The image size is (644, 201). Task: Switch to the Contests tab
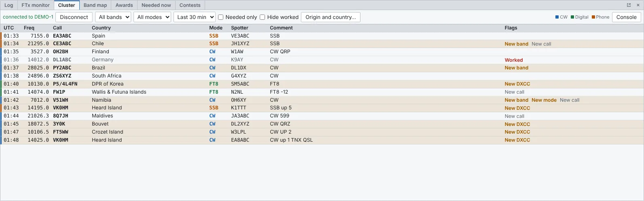coord(190,5)
